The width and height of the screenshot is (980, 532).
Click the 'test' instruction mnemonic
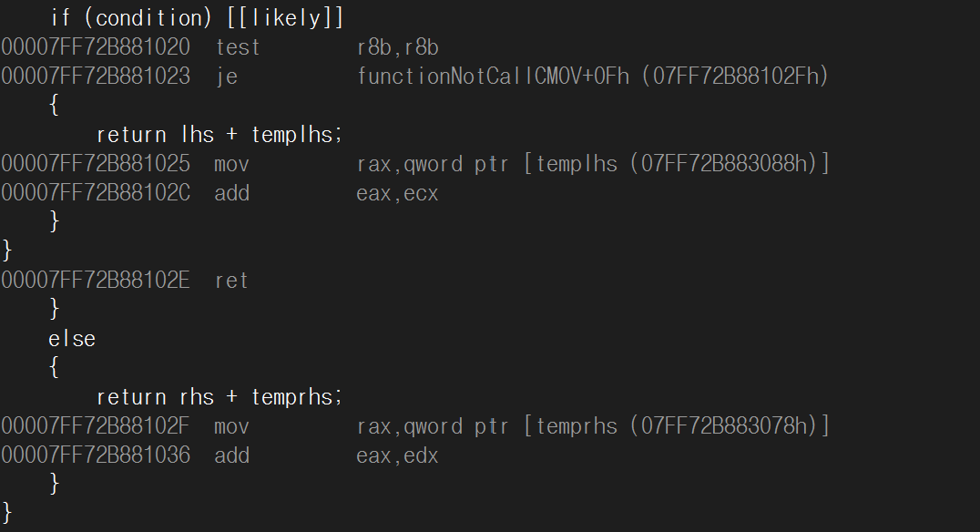pyautogui.click(x=238, y=47)
